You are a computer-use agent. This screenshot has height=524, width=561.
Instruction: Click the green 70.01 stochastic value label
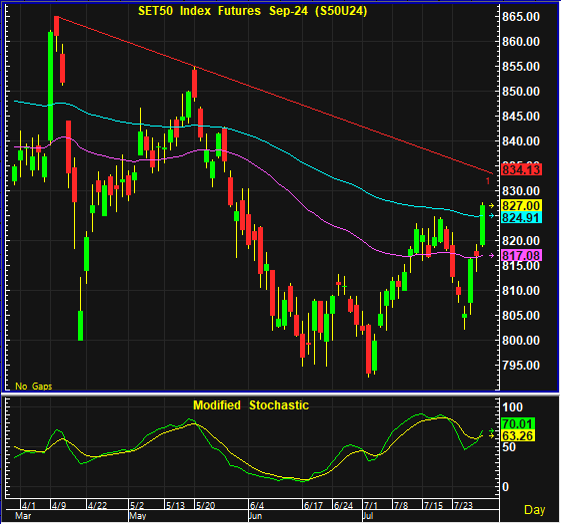[518, 424]
